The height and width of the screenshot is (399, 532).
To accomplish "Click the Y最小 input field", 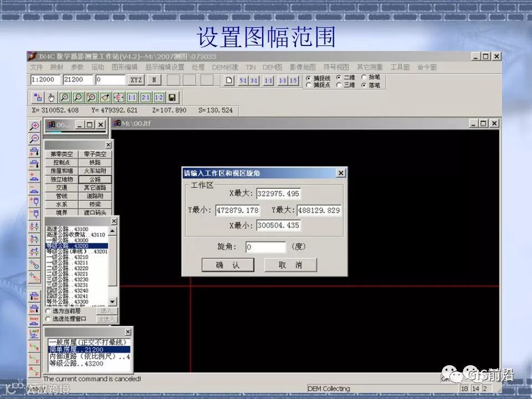I will pos(238,211).
